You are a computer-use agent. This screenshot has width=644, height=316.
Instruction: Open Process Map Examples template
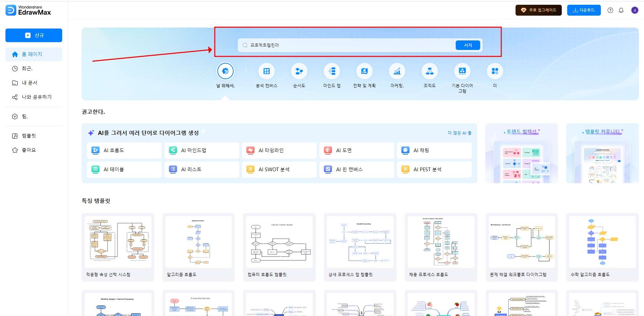pyautogui.click(x=198, y=303)
